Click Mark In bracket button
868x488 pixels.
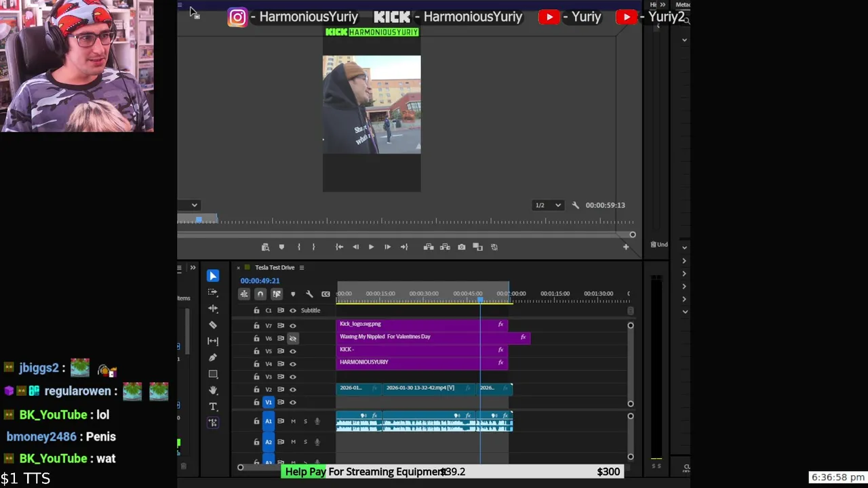(x=298, y=247)
